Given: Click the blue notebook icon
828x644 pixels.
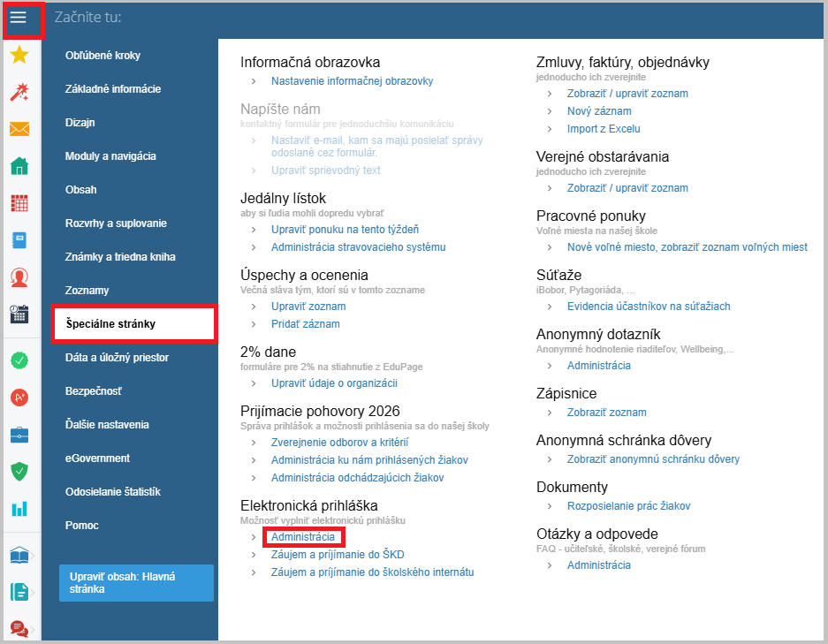Looking at the screenshot, I should [19, 239].
